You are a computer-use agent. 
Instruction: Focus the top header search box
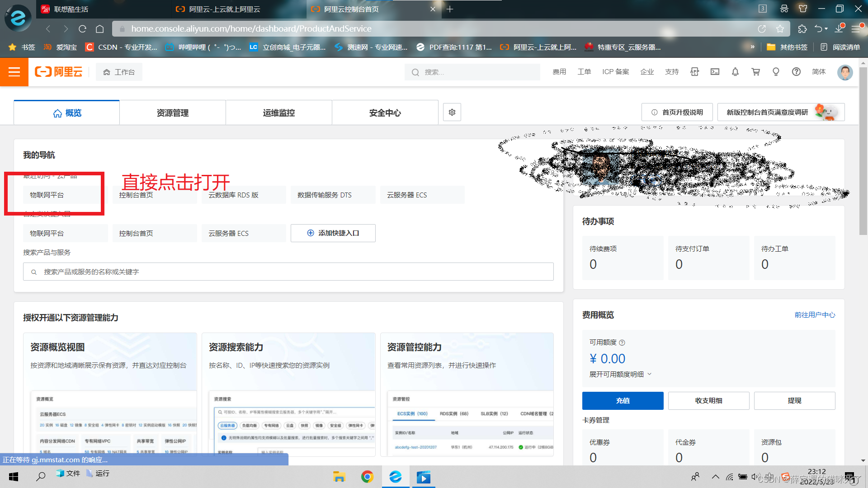tap(472, 72)
